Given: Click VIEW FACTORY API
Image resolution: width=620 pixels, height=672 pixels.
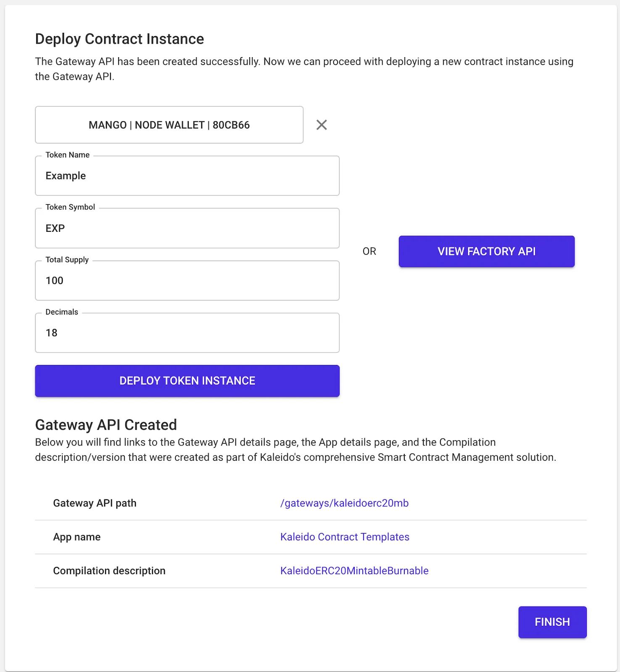Looking at the screenshot, I should [x=486, y=251].
